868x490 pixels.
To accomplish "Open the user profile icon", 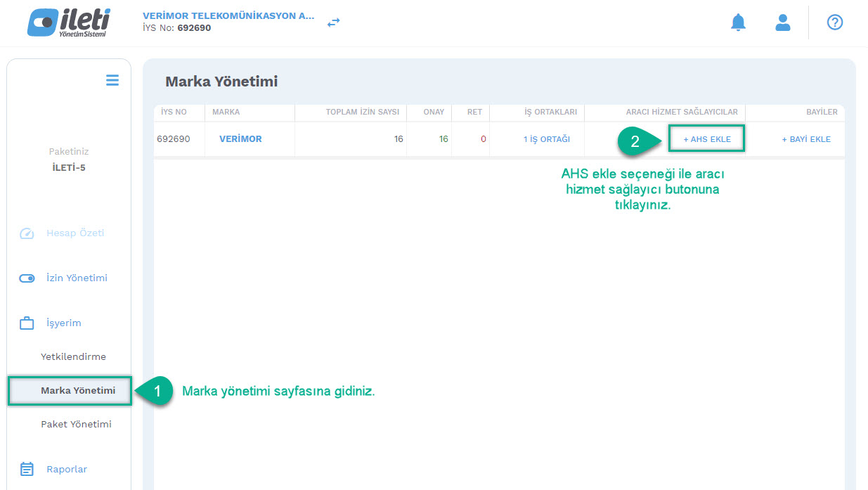I will (783, 22).
